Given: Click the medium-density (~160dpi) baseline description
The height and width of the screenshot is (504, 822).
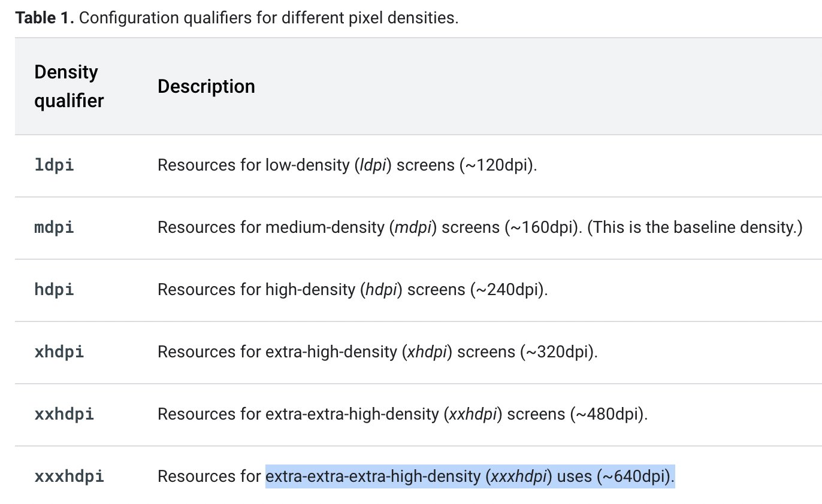Looking at the screenshot, I should (x=480, y=227).
